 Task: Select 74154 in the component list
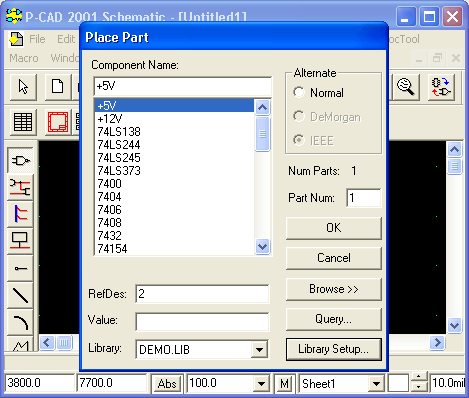(175, 249)
